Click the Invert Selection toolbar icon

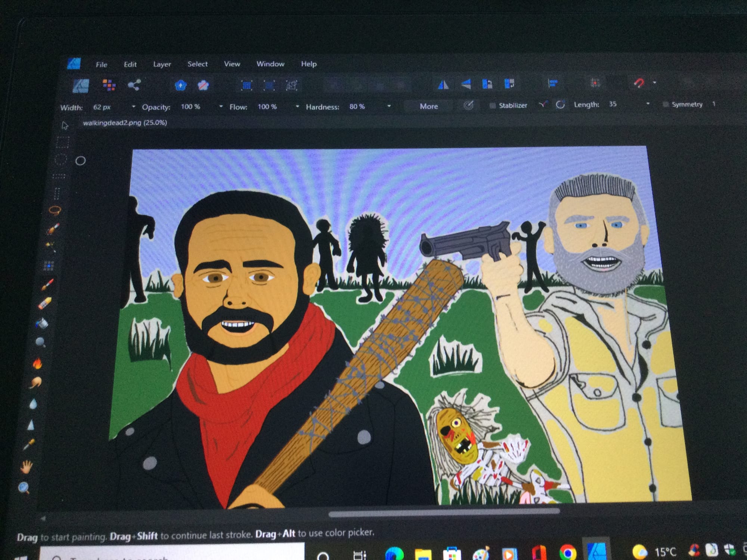tap(292, 85)
